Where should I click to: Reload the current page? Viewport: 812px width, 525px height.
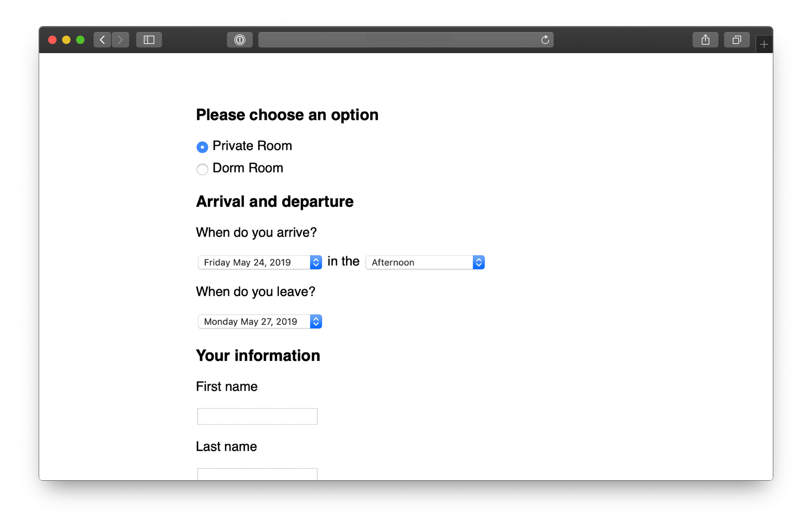(x=545, y=39)
